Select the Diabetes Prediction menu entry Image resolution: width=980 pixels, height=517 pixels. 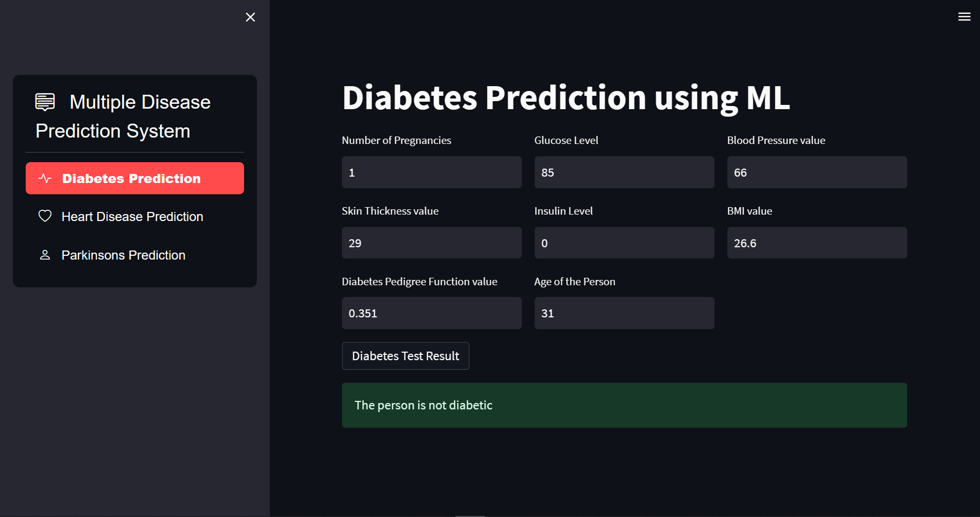click(134, 178)
